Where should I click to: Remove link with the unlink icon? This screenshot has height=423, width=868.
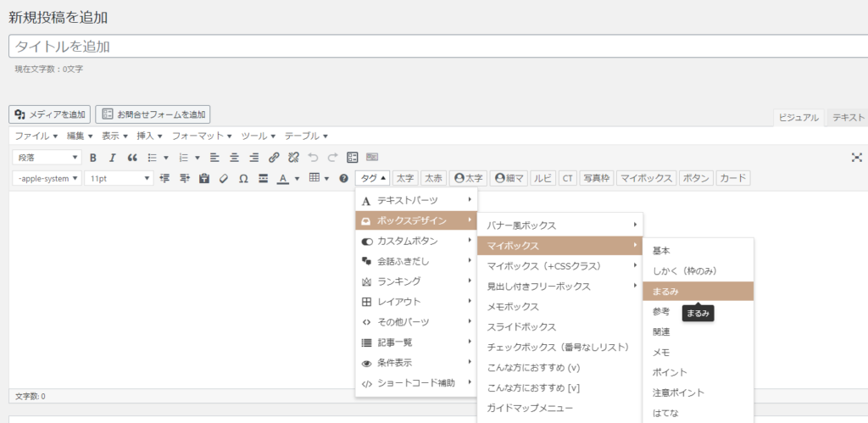(293, 158)
